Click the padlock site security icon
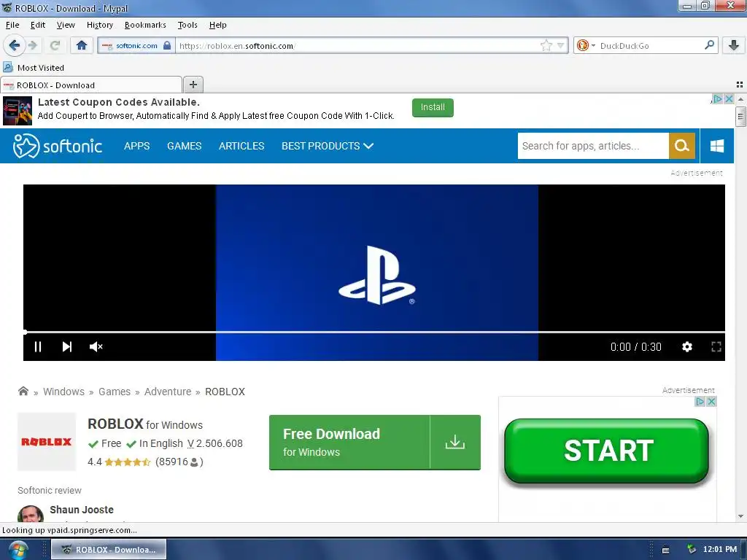This screenshot has width=747, height=560. (x=167, y=45)
